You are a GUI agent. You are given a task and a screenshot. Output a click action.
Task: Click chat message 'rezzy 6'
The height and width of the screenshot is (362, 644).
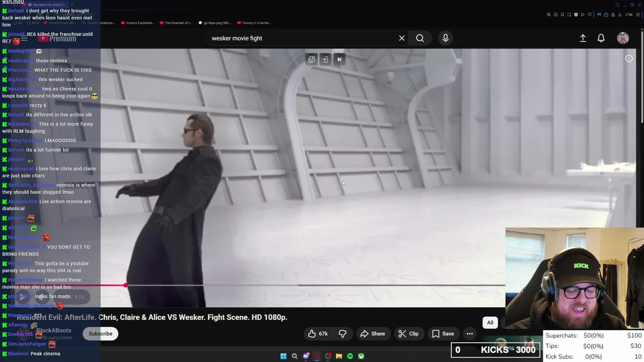[x=38, y=105]
